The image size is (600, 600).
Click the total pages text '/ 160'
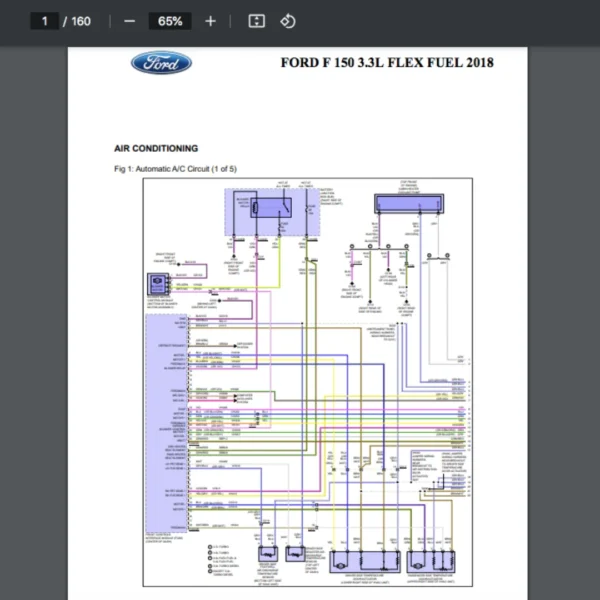(77, 21)
